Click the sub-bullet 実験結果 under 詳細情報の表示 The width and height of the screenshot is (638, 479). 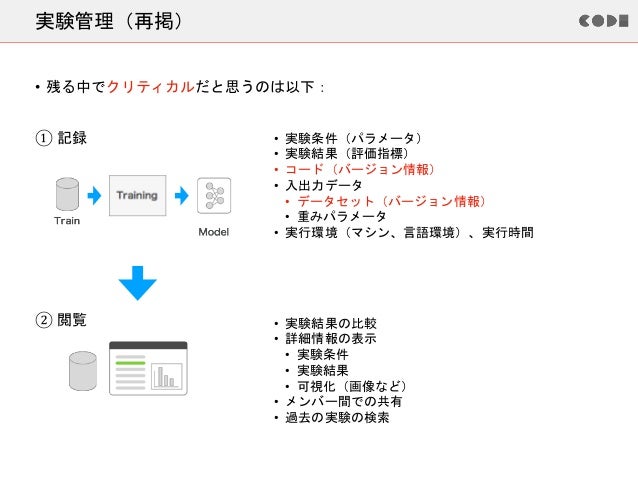coord(323,370)
